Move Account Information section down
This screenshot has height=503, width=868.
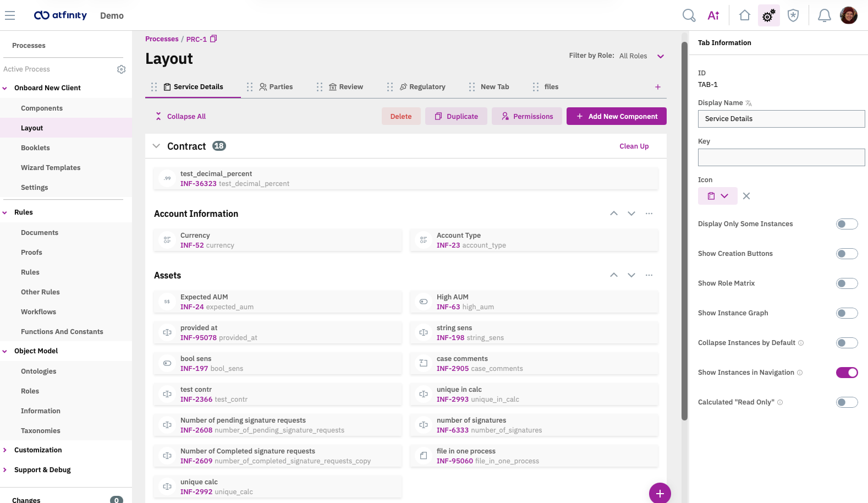[x=631, y=214]
